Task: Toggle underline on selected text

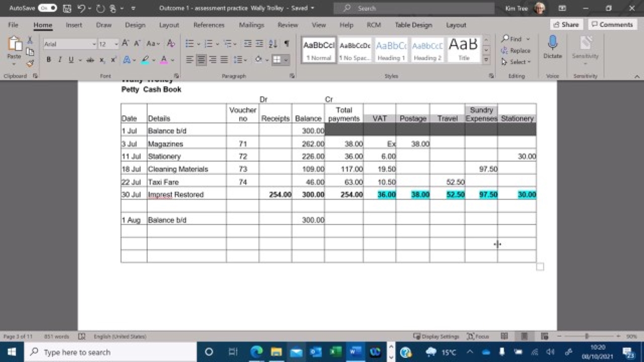Action: 70,59
